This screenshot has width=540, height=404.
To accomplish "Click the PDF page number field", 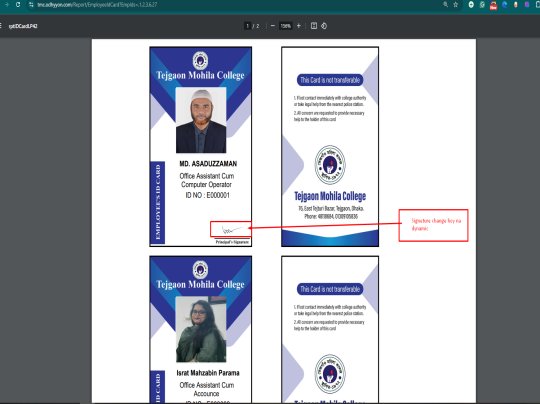I will pos(247,26).
